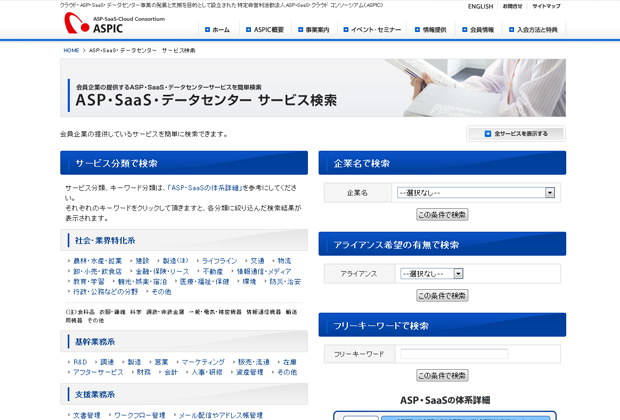Open the 入会方法と特典 navigation menu item
The image size is (620, 420).
pyautogui.click(x=533, y=30)
